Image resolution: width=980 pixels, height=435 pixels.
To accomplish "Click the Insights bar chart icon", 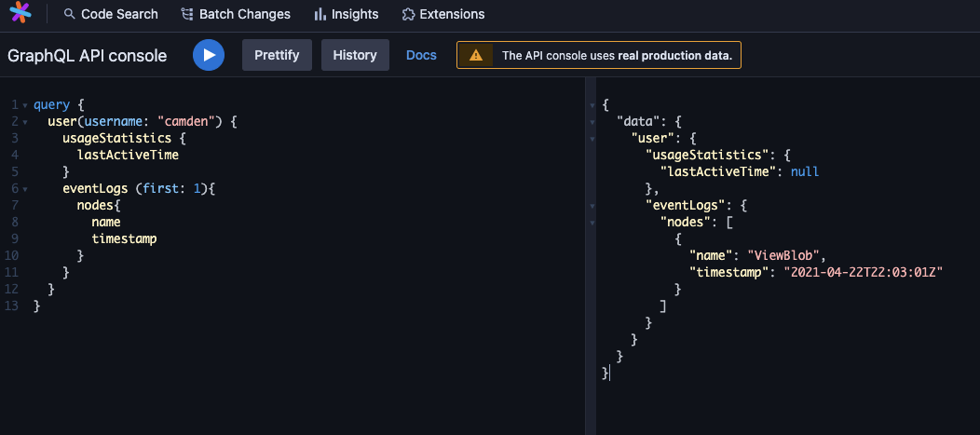I will point(320,14).
